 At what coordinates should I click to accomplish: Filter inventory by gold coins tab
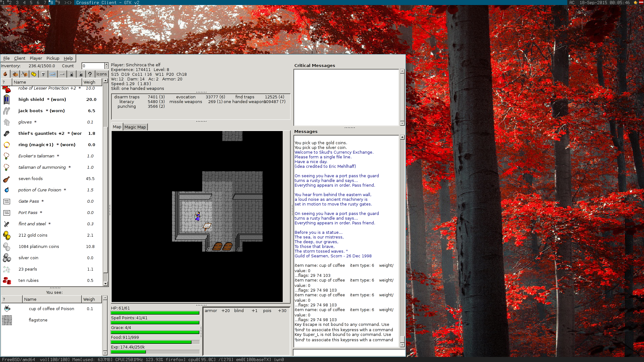point(34,74)
